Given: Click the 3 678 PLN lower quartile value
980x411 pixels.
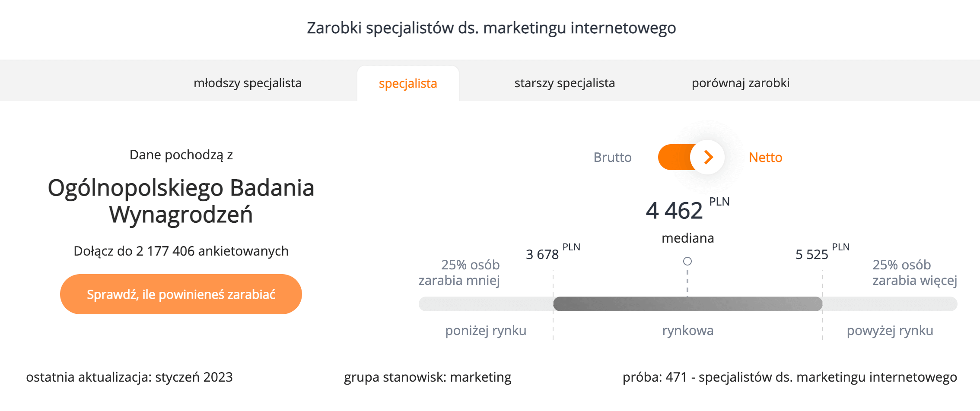Looking at the screenshot, I should tap(542, 254).
